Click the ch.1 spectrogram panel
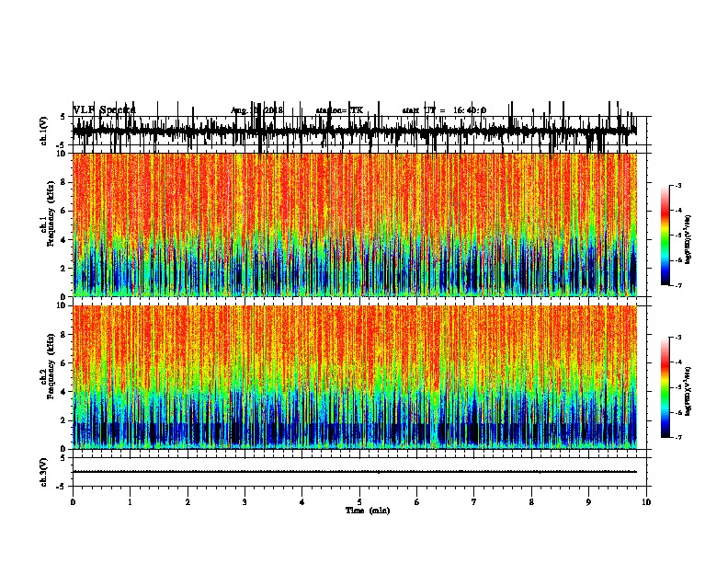The image size is (728, 563). [355, 224]
